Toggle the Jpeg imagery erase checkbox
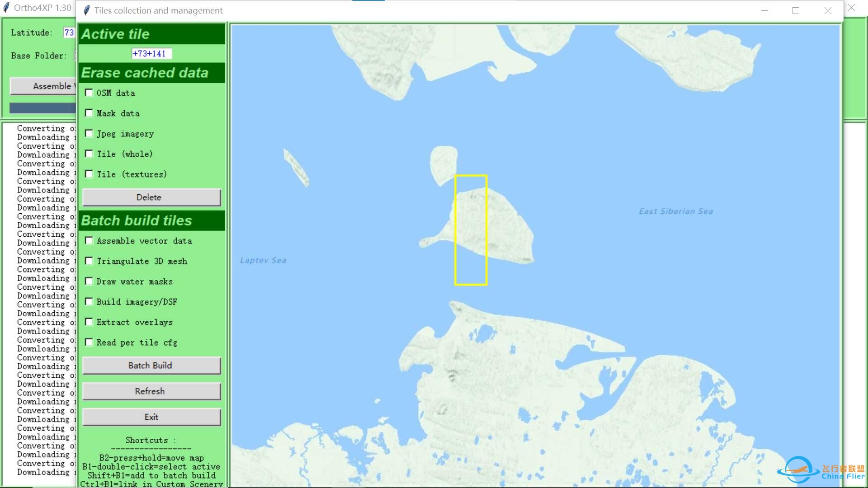 (90, 133)
